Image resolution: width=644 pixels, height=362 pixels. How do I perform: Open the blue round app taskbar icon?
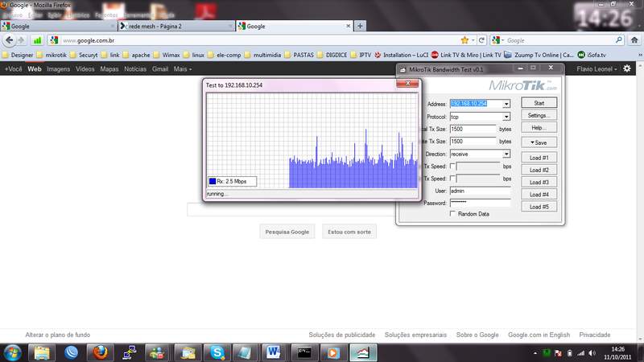tap(71, 353)
